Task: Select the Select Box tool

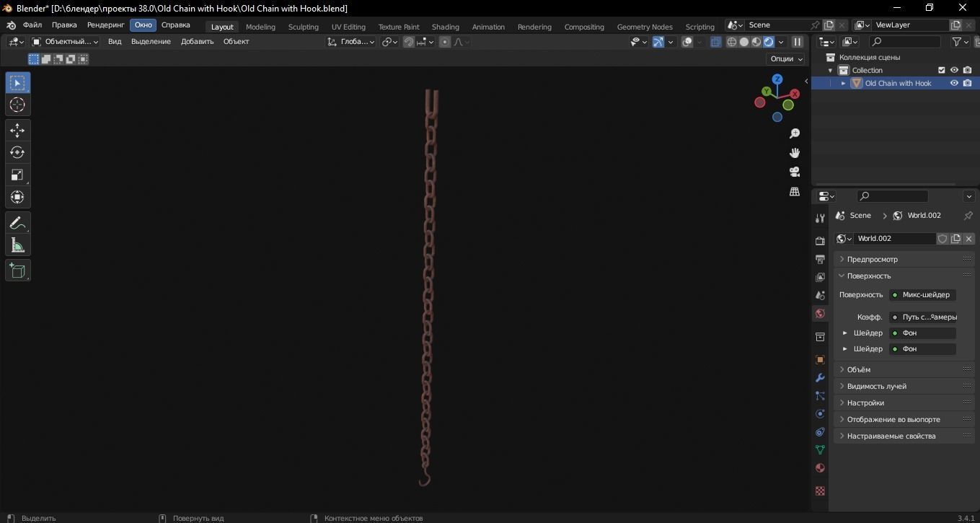Action: [x=17, y=83]
